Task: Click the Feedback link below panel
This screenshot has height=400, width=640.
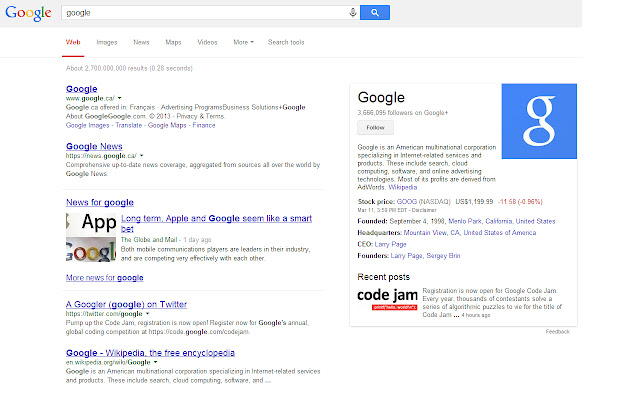Action: tap(557, 331)
